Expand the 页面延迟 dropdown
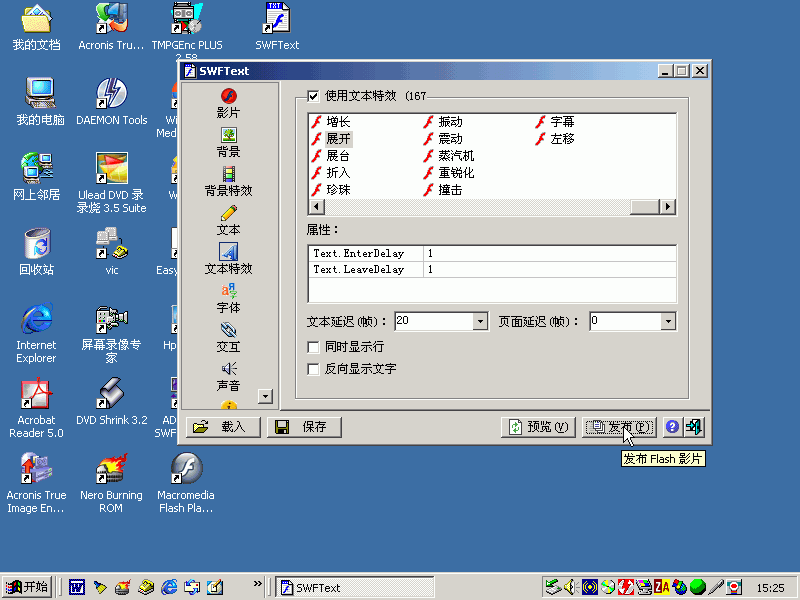 (x=668, y=321)
